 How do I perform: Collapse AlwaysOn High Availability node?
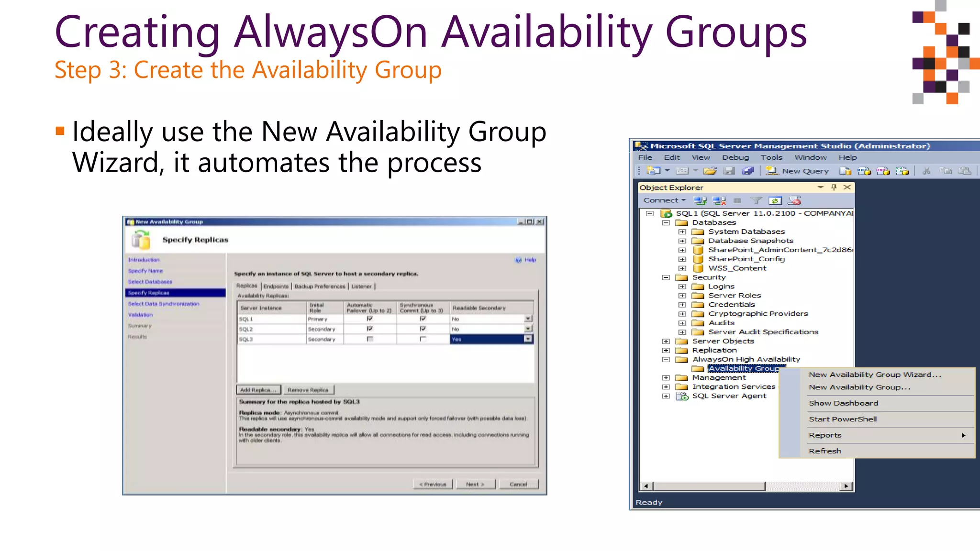tap(666, 360)
